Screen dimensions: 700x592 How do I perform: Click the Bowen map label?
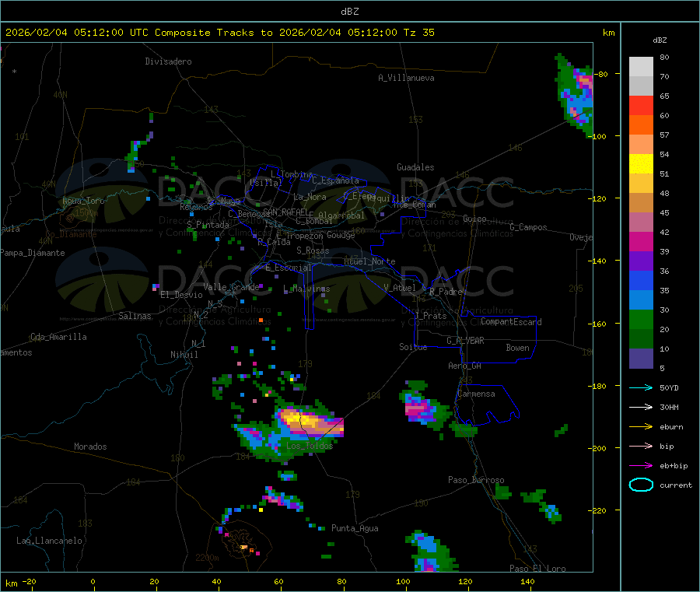[x=518, y=348]
